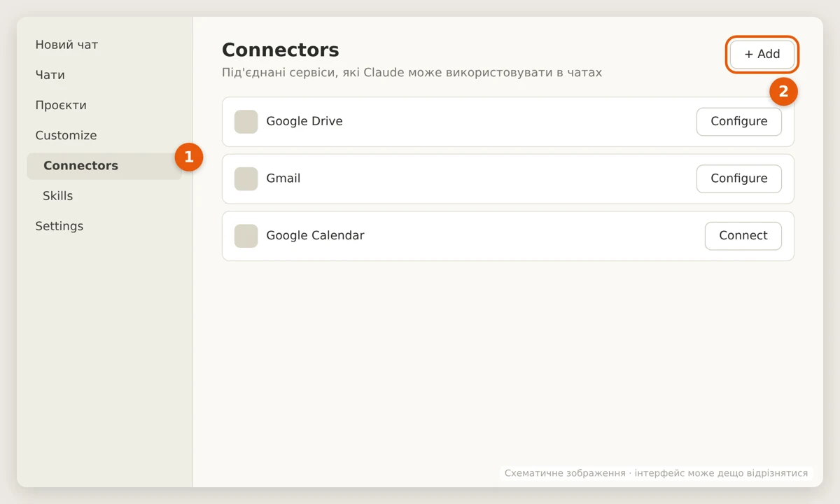Click the Gmail connector icon
The image size is (840, 504).
246,178
